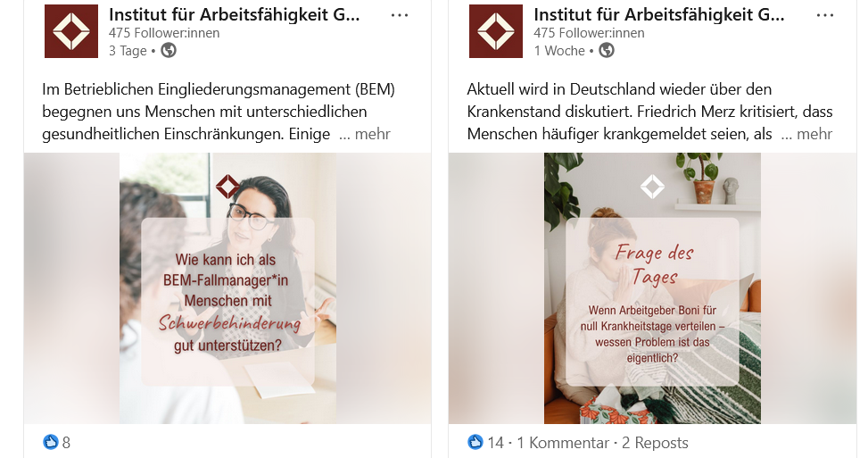Open the 2 Reposts link
Screen dimensions: 868x458
(x=655, y=443)
